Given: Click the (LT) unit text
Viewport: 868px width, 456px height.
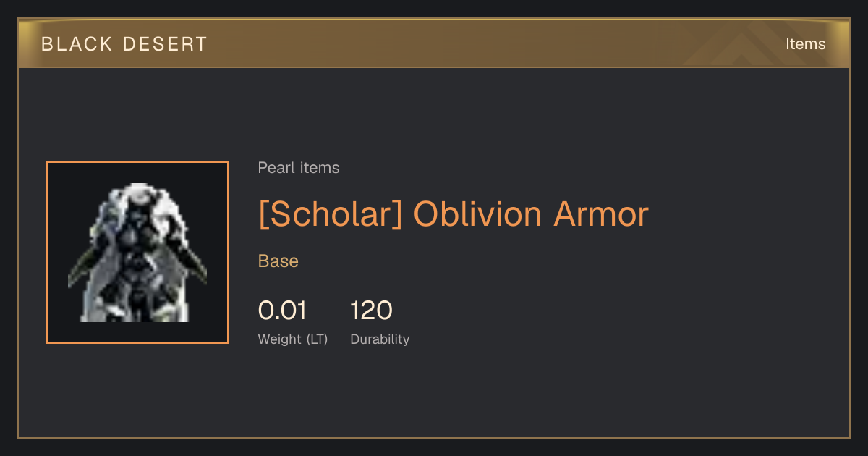Looking at the screenshot, I should point(317,339).
